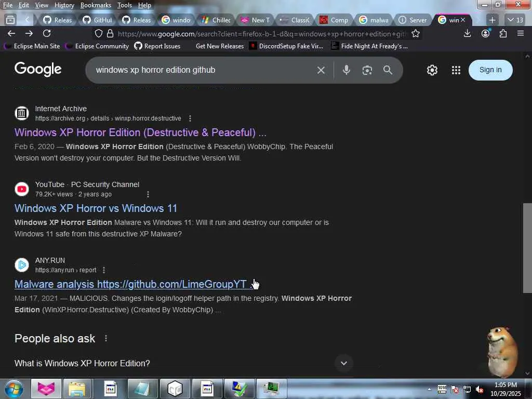Open Report Issues bookmark
The image size is (532, 399).
point(157,46)
